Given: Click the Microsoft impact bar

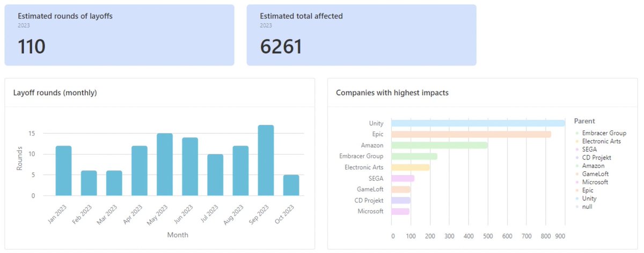Looking at the screenshot, I should (x=400, y=211).
